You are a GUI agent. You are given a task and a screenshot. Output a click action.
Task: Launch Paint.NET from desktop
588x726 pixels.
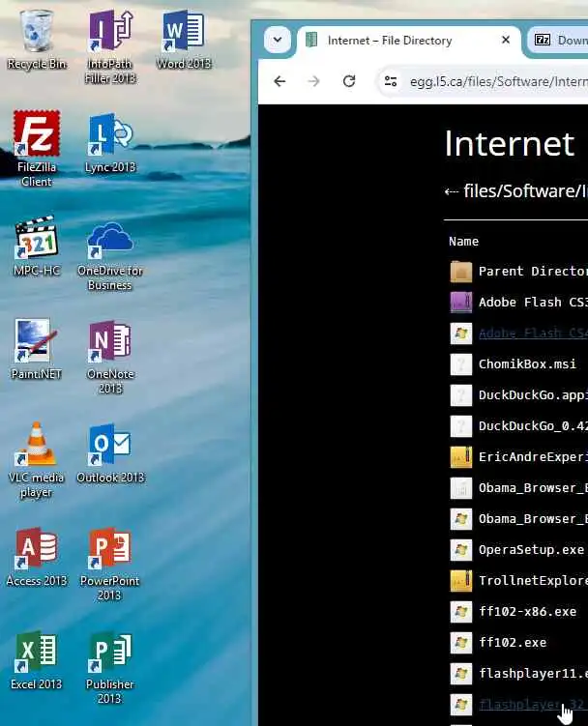37,350
